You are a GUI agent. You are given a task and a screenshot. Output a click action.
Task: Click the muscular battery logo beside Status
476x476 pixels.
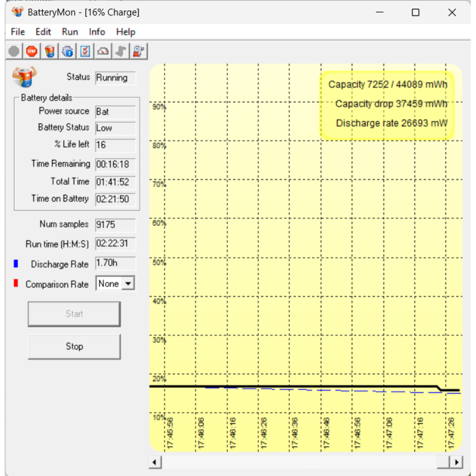point(24,77)
